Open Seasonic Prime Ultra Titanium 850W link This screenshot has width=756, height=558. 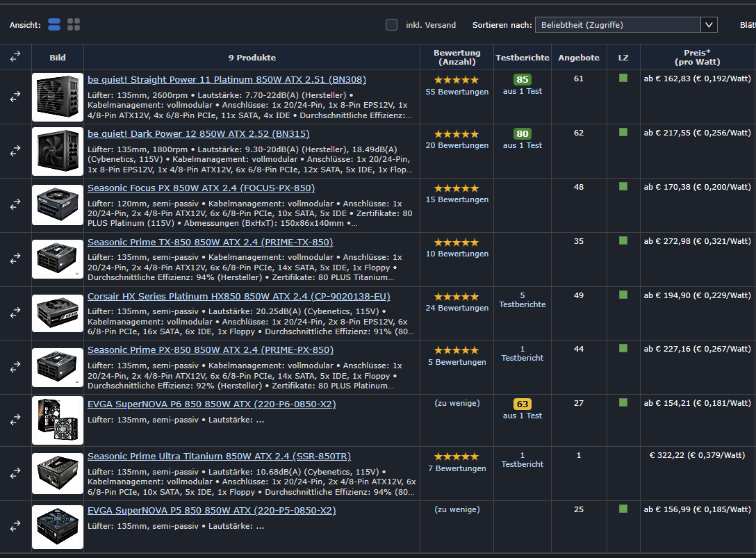[219, 457]
